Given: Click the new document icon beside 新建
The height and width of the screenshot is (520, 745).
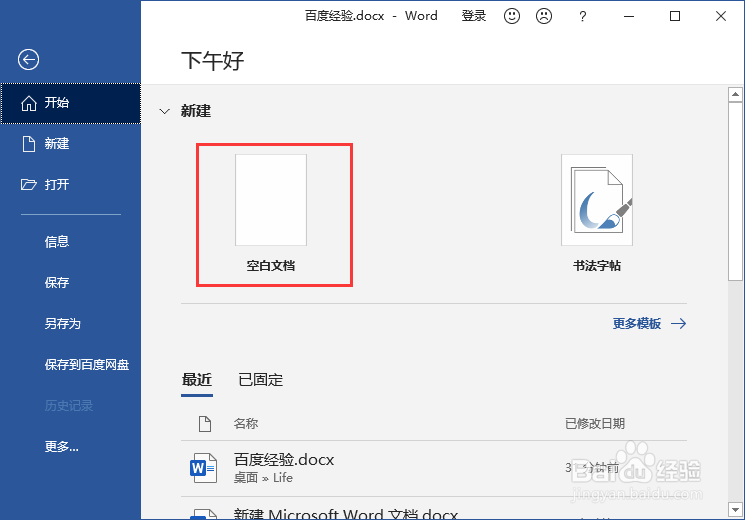Looking at the screenshot, I should point(29,144).
